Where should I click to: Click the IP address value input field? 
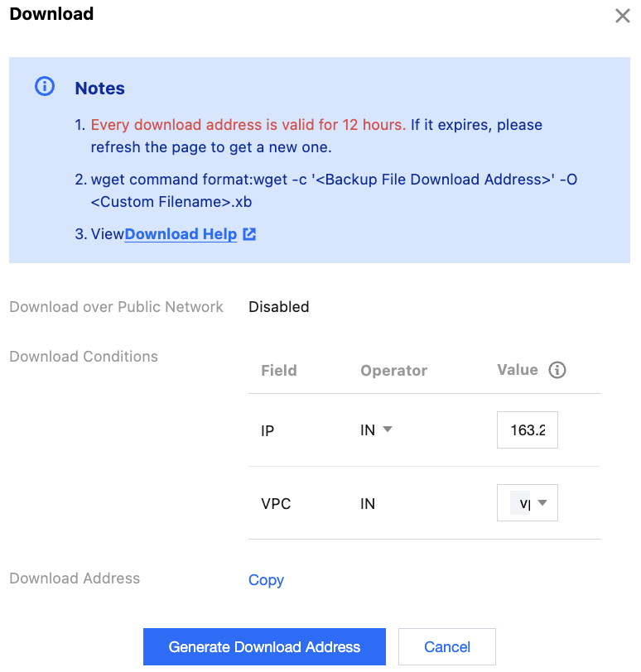tap(528, 430)
